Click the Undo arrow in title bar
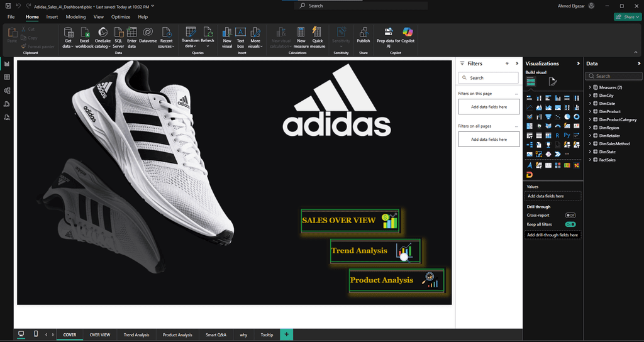The height and width of the screenshot is (342, 644). (x=18, y=6)
